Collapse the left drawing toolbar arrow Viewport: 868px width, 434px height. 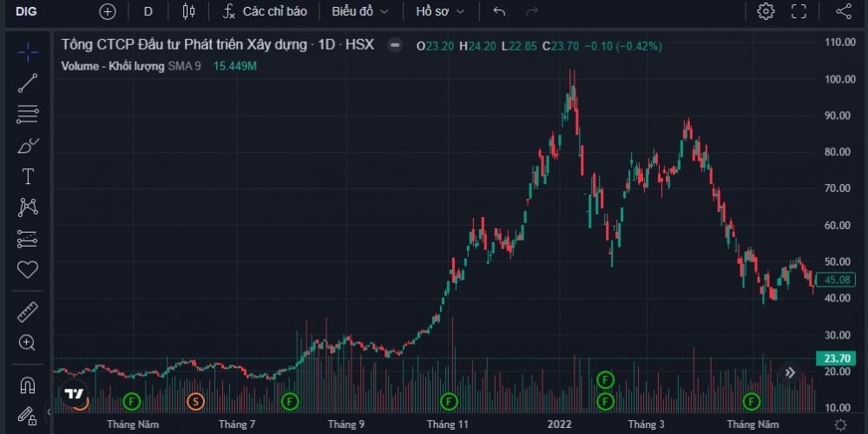[x=49, y=411]
